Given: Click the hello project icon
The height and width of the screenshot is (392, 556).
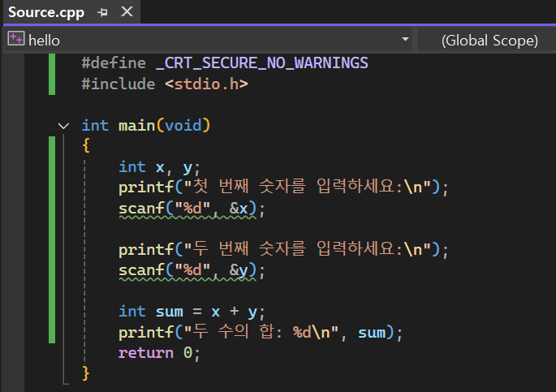Looking at the screenshot, I should (16, 39).
